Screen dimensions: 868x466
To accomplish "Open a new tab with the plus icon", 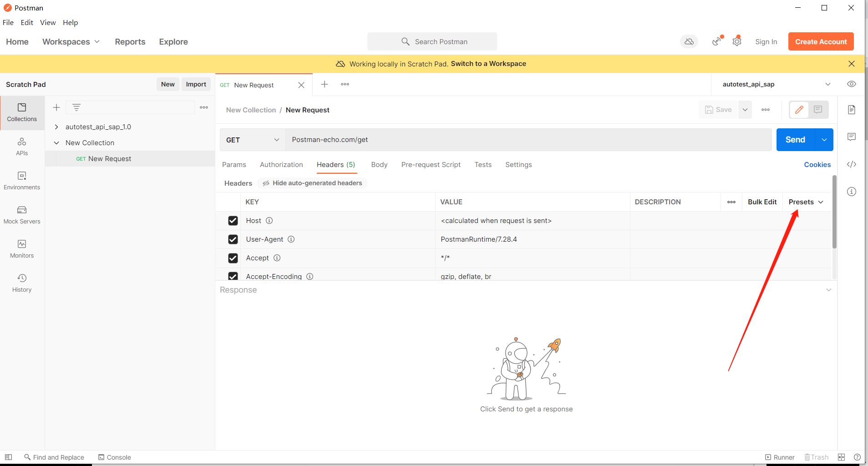I will [325, 84].
